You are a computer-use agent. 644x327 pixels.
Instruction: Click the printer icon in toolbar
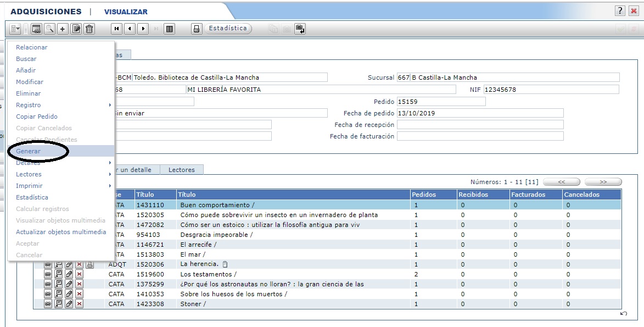(x=197, y=29)
